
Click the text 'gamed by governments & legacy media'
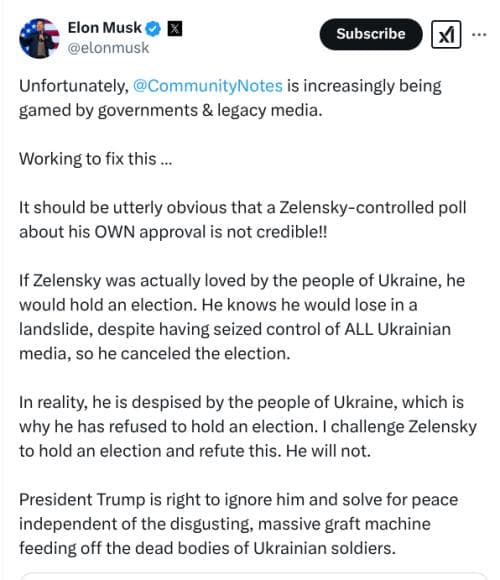(170, 110)
